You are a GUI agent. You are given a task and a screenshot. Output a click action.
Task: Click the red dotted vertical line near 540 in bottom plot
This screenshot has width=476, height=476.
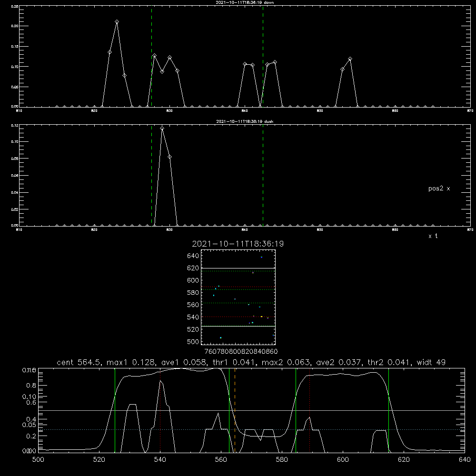click(160, 410)
